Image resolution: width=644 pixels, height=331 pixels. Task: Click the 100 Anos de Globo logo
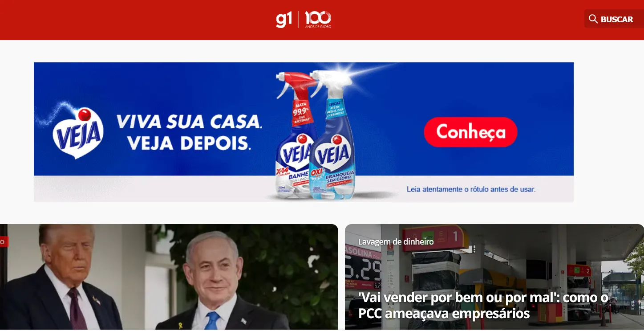318,20
